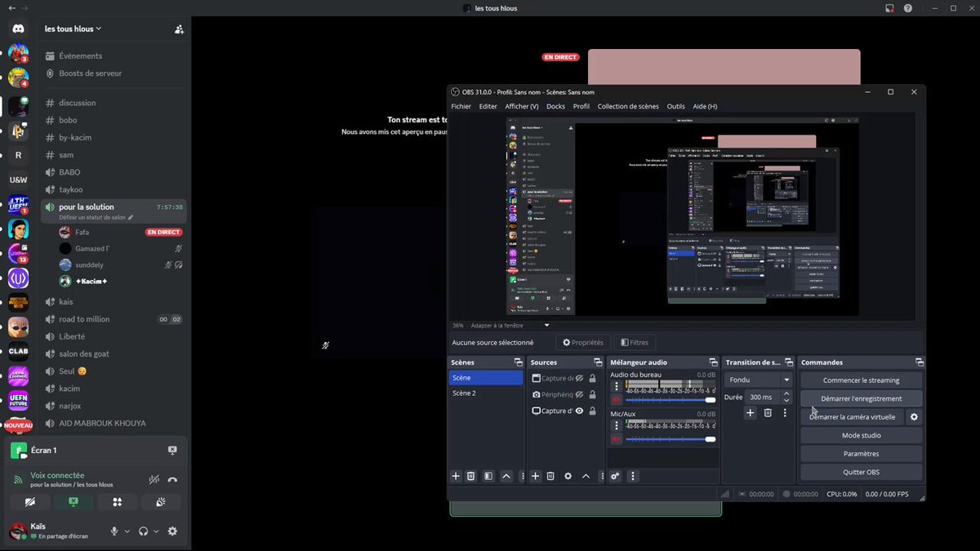The image size is (980, 551).
Task: Disconnect from the voice channel in Discord
Action: click(172, 480)
